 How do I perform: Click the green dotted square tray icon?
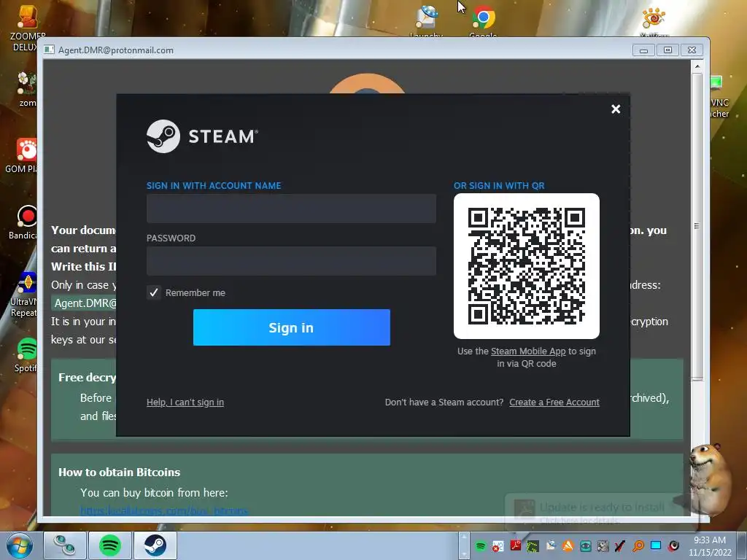(x=533, y=546)
